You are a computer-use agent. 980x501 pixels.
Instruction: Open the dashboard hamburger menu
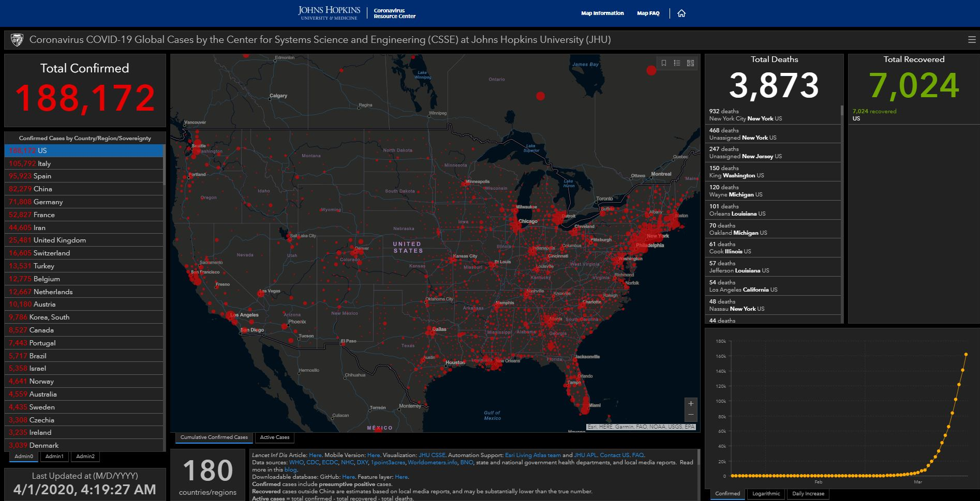point(972,40)
